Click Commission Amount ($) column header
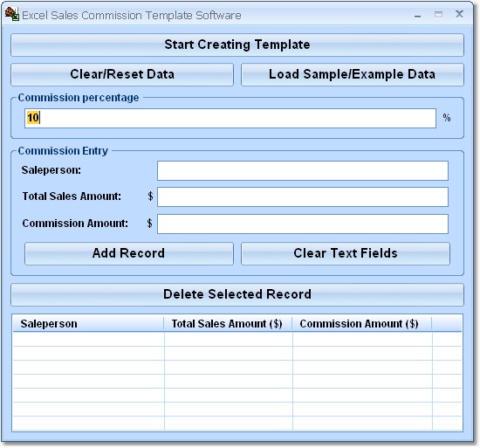Image resolution: width=480 pixels, height=448 pixels. (362, 324)
